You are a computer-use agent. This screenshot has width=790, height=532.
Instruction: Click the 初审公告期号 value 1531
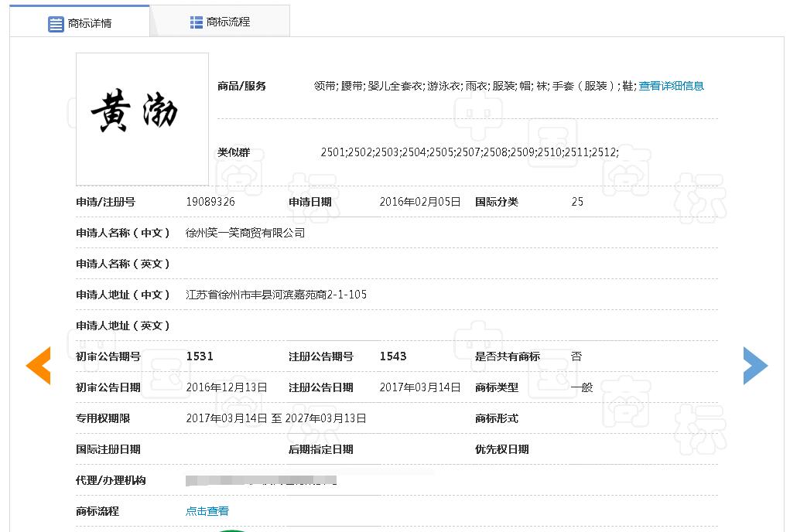(200, 356)
